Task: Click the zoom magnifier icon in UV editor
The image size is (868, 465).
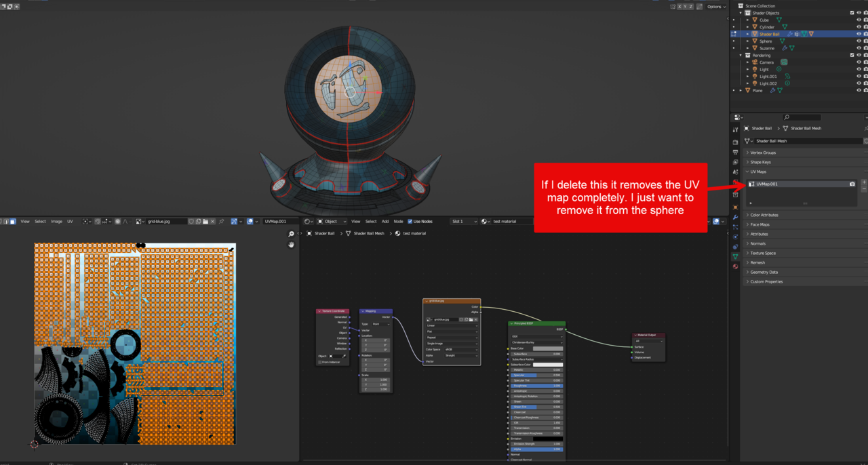Action: pyautogui.click(x=291, y=234)
